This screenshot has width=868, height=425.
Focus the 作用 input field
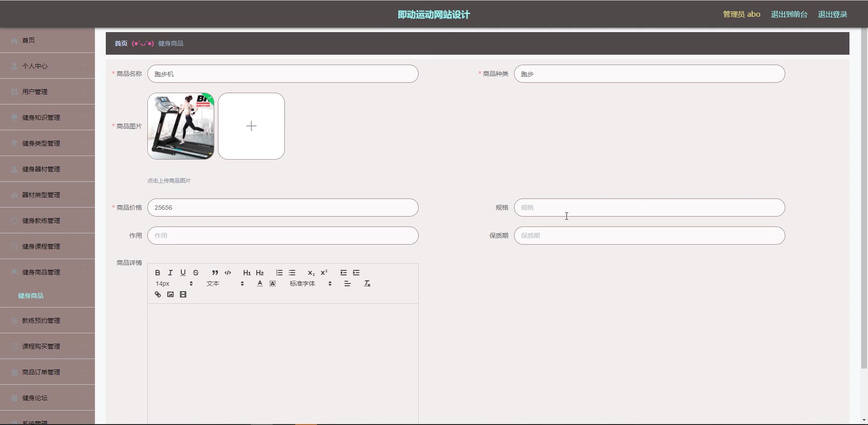(x=283, y=236)
